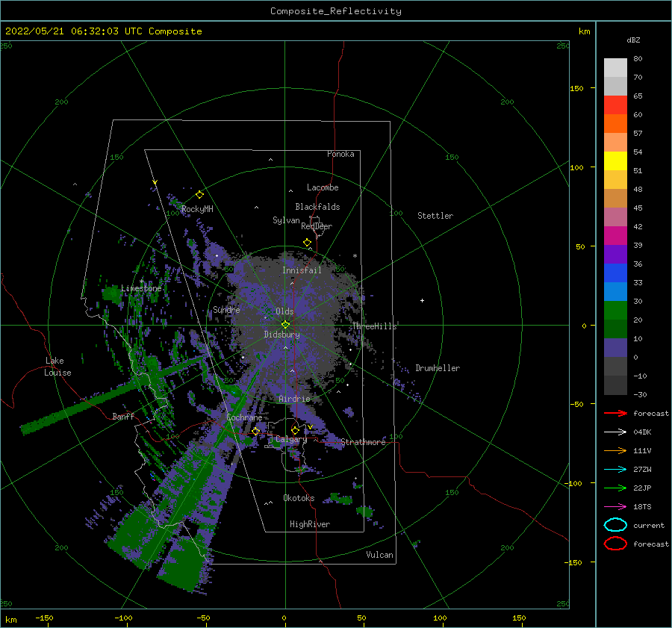Click the yellow diamond marker above Calgary label
The image size is (672, 628).
[x=295, y=430]
